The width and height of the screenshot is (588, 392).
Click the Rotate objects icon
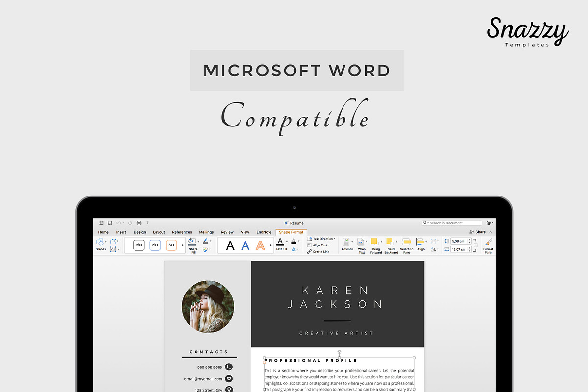point(434,249)
